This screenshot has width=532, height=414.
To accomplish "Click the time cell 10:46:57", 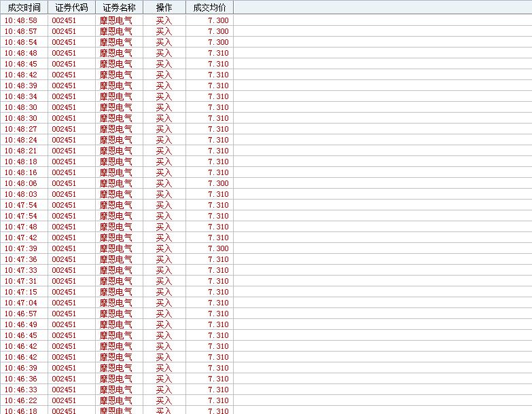I will point(20,314).
